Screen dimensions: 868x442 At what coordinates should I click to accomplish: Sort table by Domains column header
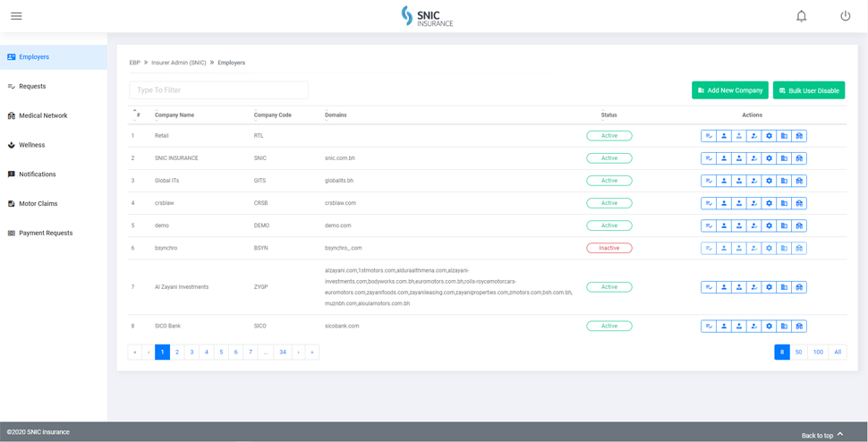336,115
